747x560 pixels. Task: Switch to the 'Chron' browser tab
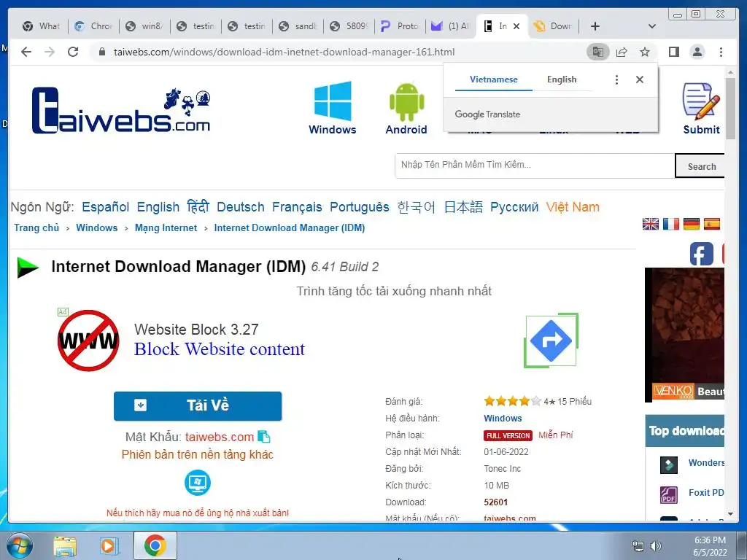click(x=94, y=26)
